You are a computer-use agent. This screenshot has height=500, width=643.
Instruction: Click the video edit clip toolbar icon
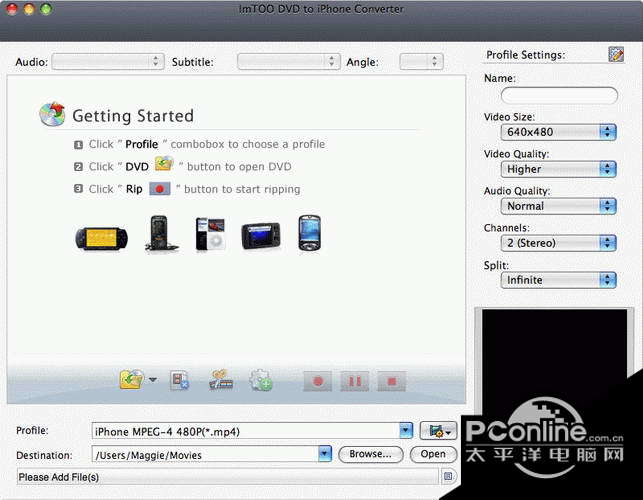coord(221,380)
